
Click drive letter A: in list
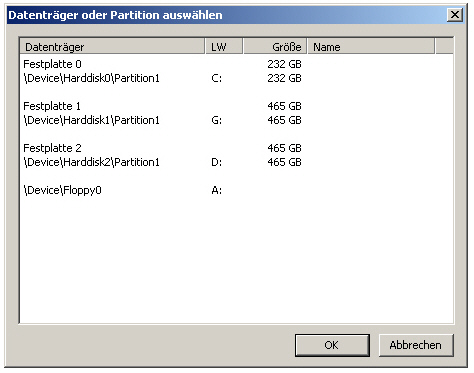point(217,190)
